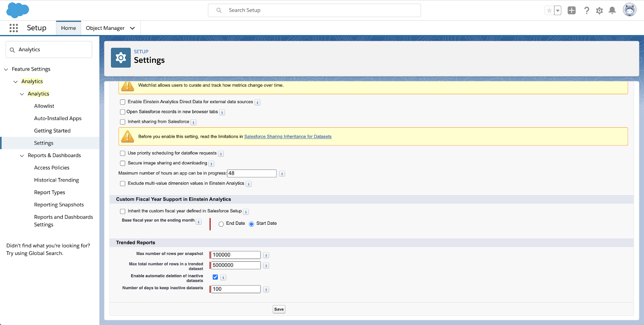
Task: Open Allowlist in the sidebar
Action: coord(44,106)
